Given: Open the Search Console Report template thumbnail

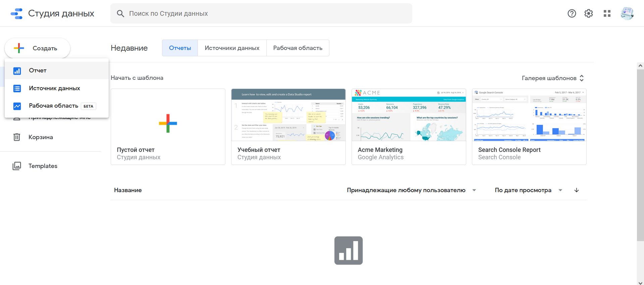Looking at the screenshot, I should tap(529, 115).
